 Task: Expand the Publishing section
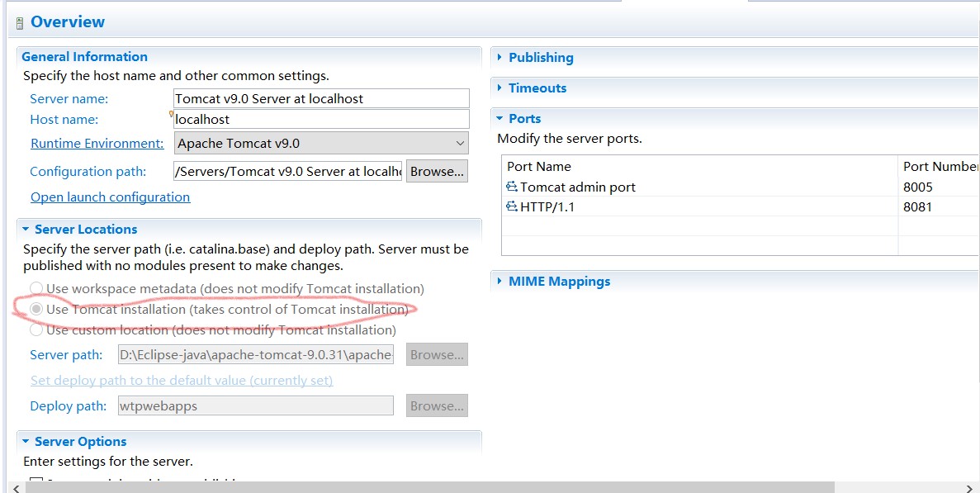(499, 58)
